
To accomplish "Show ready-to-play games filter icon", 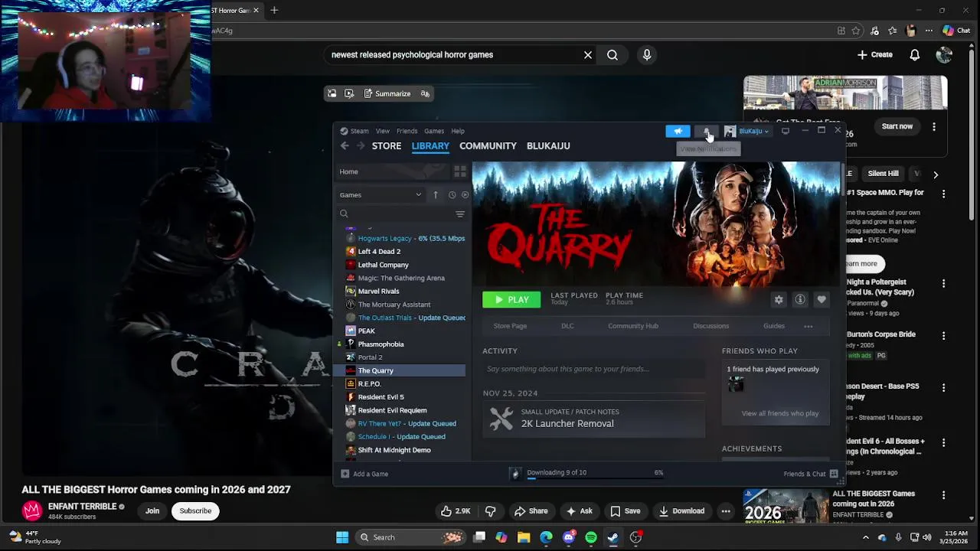I will [465, 195].
